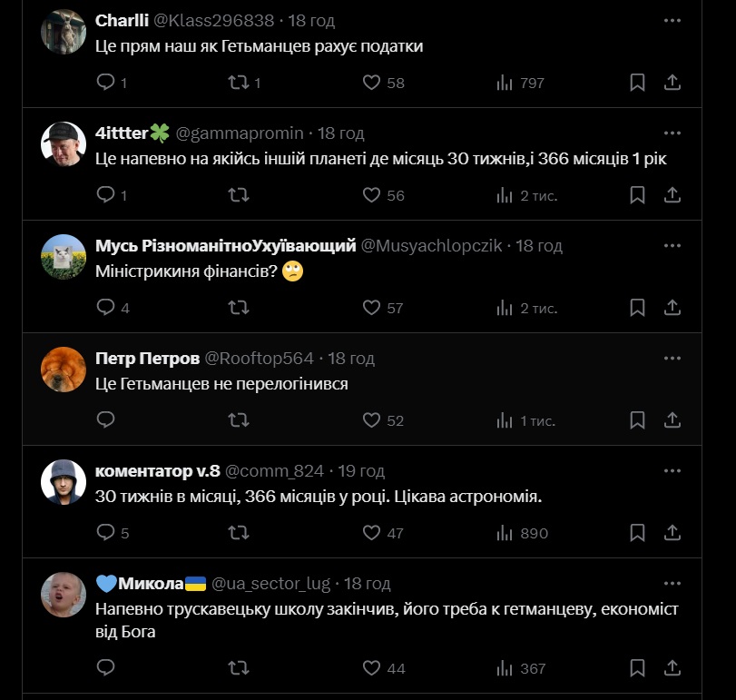Repost the tweet by 4ittter
Screen dimensions: 736x700
tap(239, 195)
